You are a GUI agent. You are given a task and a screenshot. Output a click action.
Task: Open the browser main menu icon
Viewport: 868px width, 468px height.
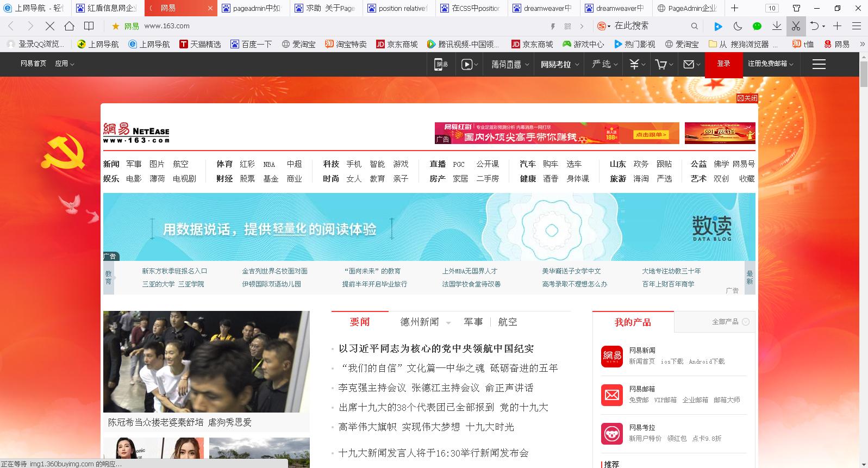click(x=857, y=26)
